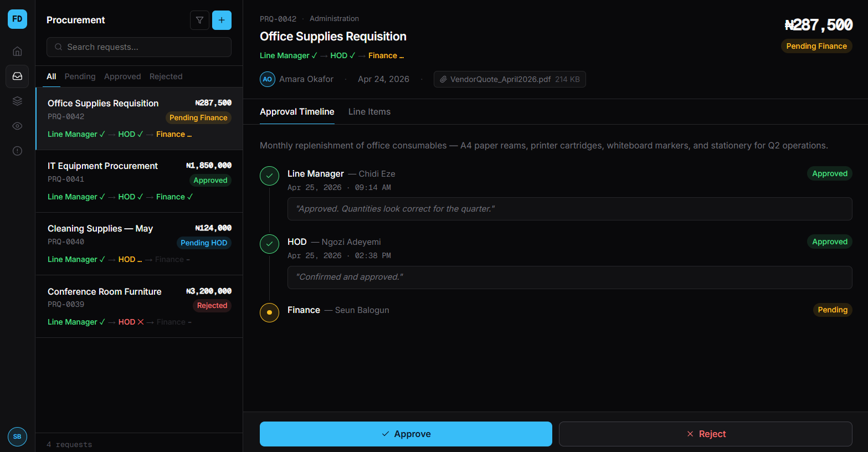The image size is (868, 452).
Task: Click HOD rejected step on PRQ-0039
Action: pyautogui.click(x=131, y=322)
